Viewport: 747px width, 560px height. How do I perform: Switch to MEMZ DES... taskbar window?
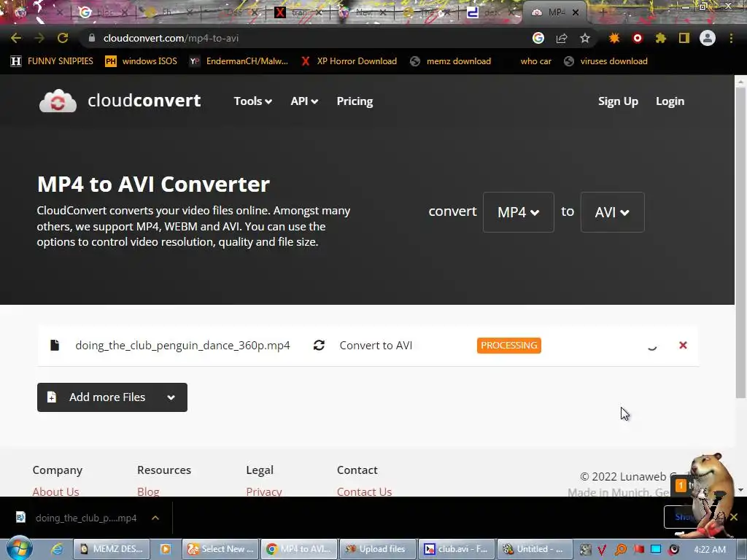(x=112, y=549)
